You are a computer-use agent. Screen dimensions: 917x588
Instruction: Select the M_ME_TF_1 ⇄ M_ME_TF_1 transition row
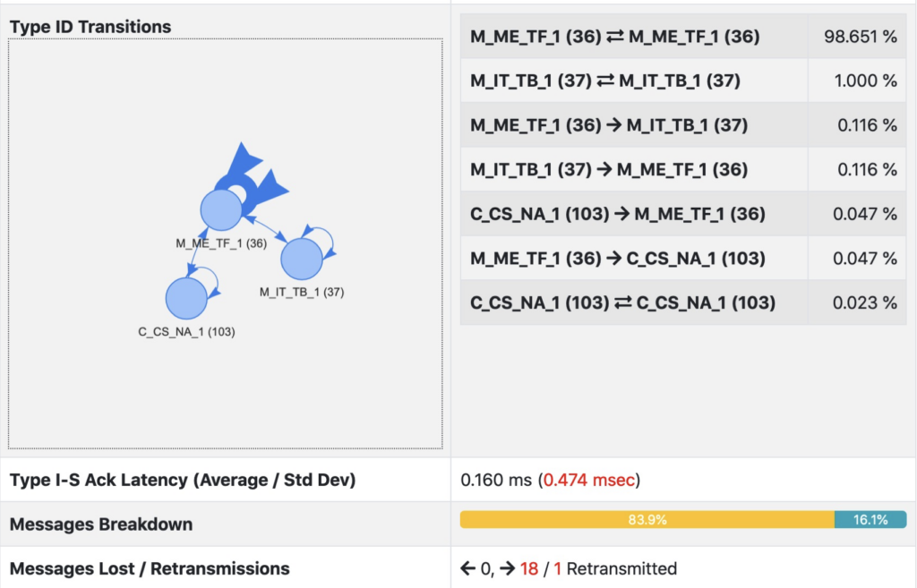(683, 36)
